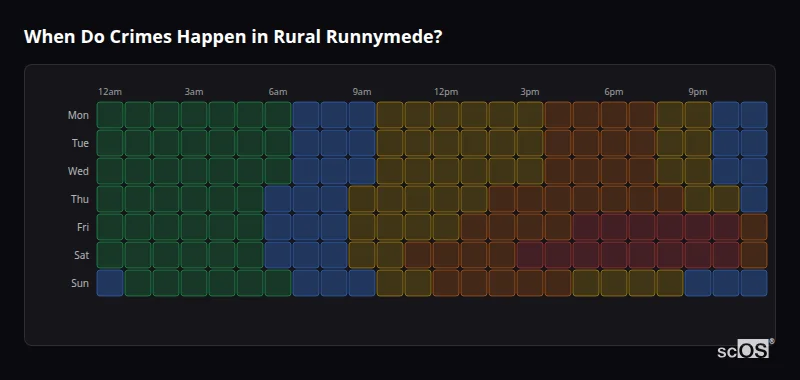Image resolution: width=800 pixels, height=380 pixels.
Task: Select the Monday 12am heatmap cell
Action: point(110,115)
